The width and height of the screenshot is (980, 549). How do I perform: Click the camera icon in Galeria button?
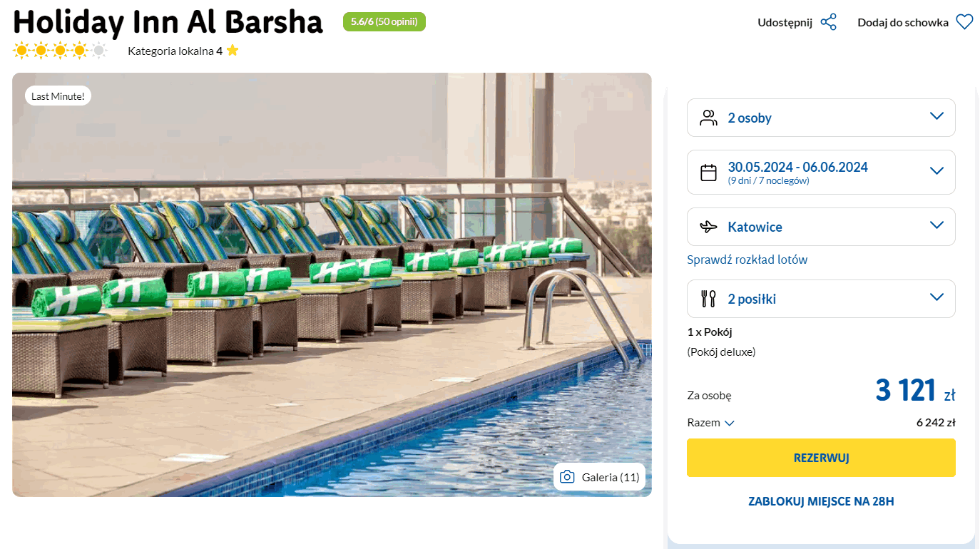(567, 477)
